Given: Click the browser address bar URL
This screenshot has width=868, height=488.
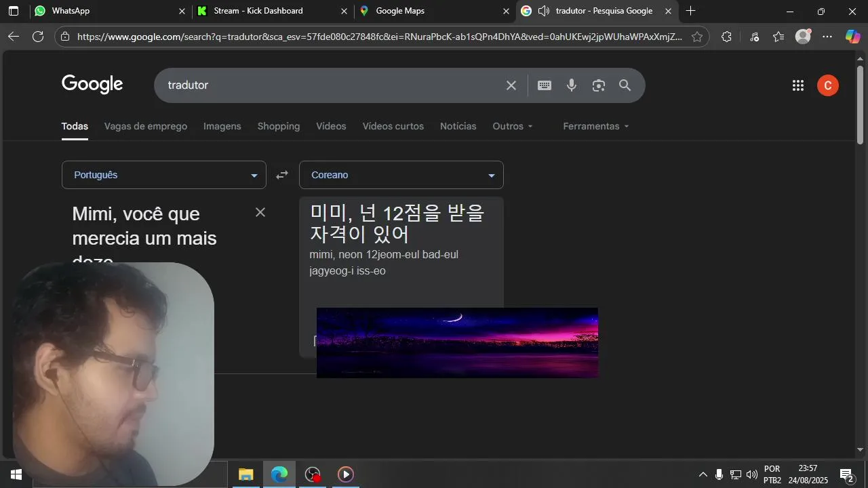Looking at the screenshot, I should [380, 37].
